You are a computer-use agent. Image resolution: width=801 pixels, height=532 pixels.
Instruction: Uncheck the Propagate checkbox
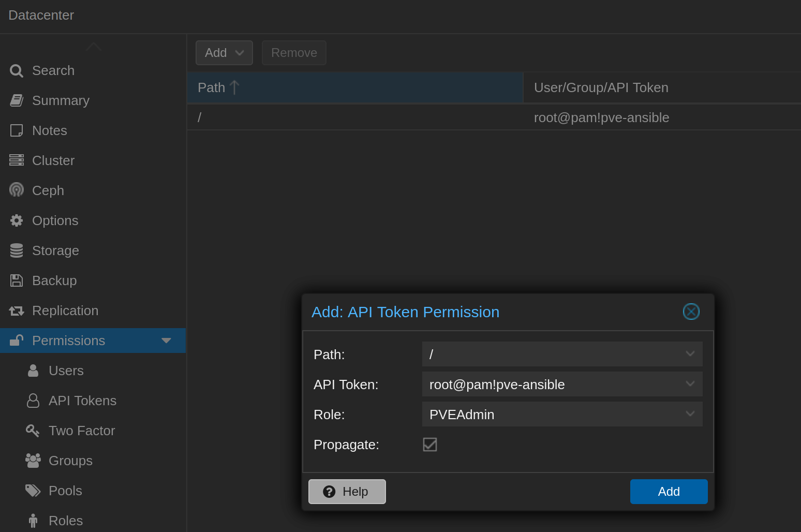coord(430,445)
